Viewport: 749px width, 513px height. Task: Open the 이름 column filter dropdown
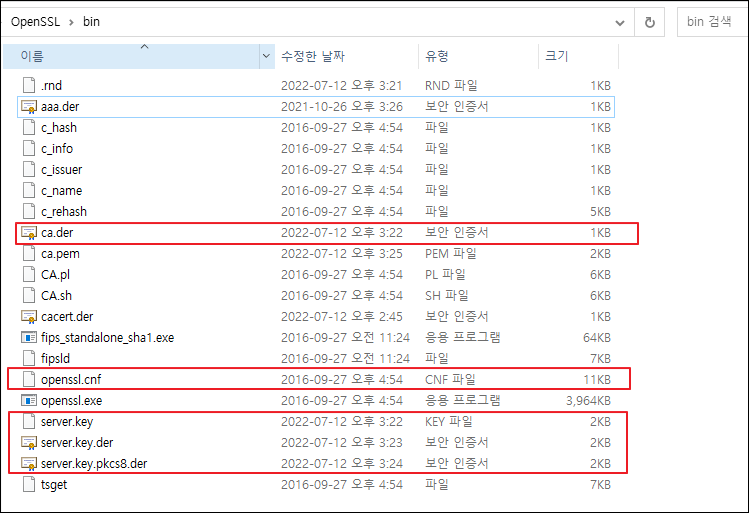(x=267, y=56)
